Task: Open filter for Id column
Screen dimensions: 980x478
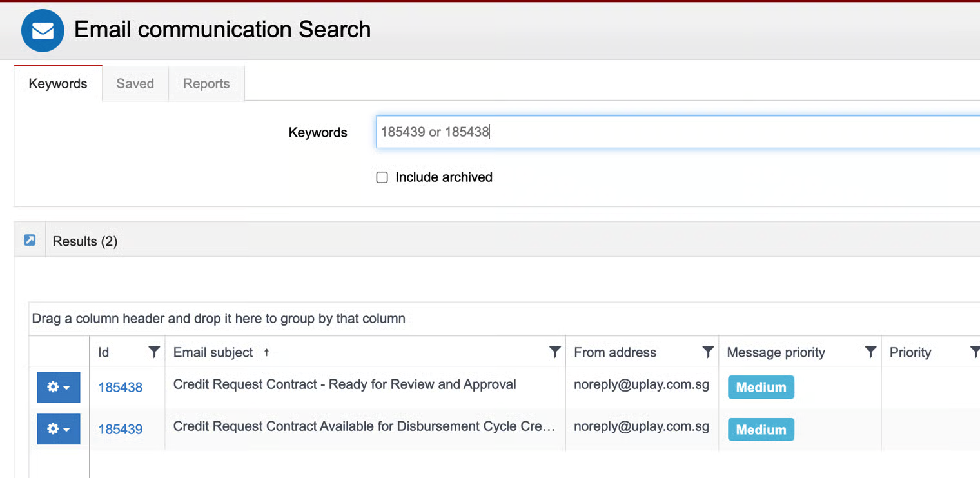Action: pos(154,352)
